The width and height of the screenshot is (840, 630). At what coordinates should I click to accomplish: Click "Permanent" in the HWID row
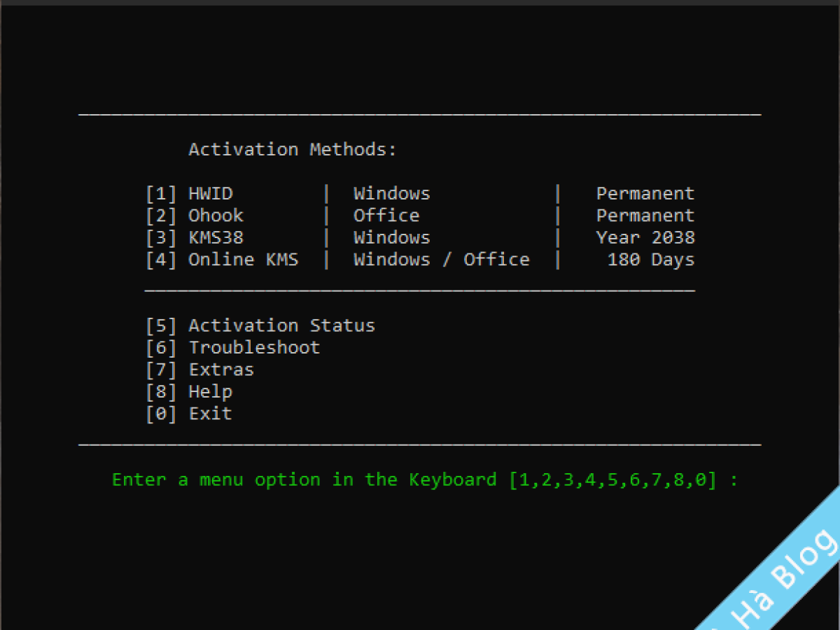click(645, 194)
